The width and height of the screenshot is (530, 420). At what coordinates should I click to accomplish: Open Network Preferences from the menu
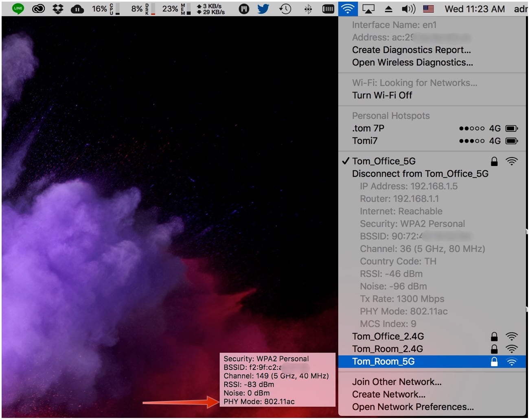[x=413, y=407]
